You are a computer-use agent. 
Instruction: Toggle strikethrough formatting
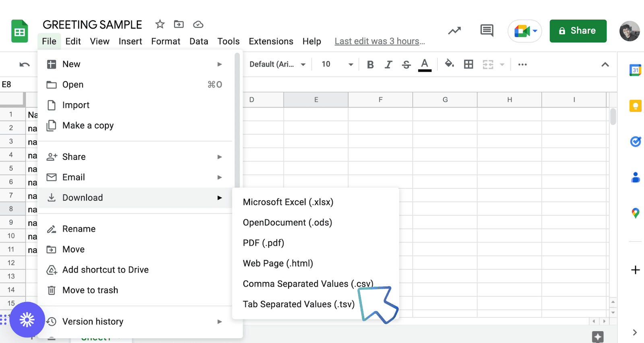point(406,64)
